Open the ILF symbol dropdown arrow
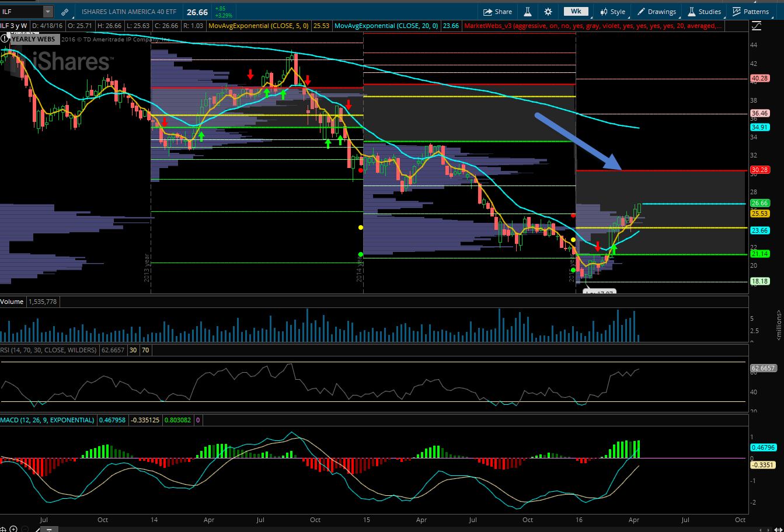784x532 pixels. tap(47, 12)
